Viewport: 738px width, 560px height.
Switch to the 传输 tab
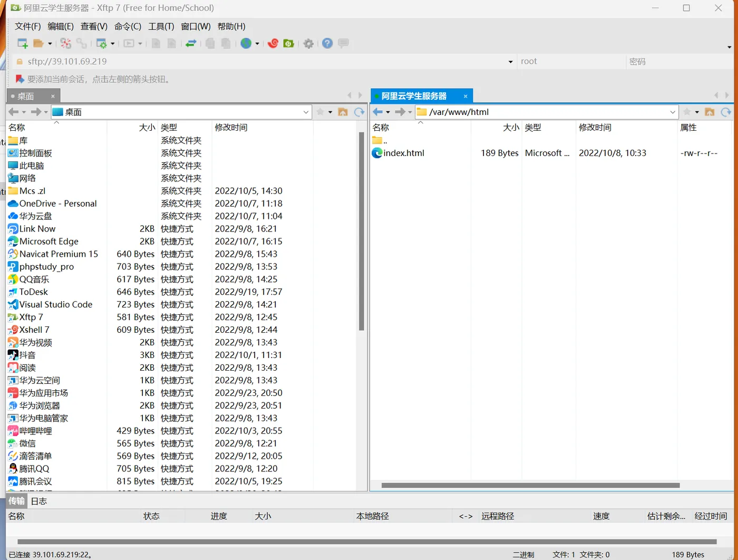click(x=16, y=501)
